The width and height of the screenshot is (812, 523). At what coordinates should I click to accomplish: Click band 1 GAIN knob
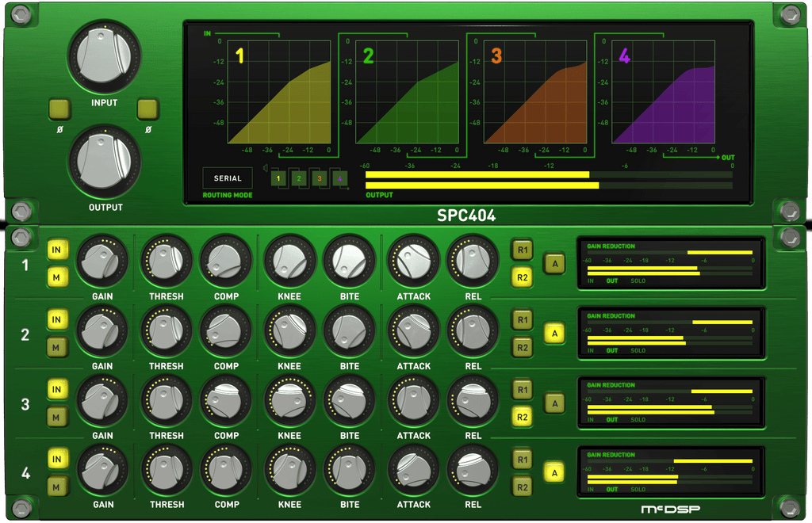(x=102, y=261)
